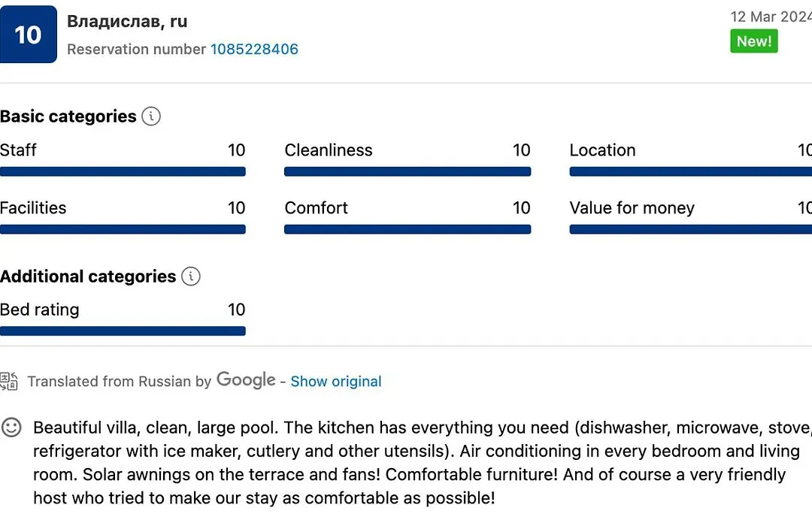Click the Staff rating bar
This screenshot has width=812, height=526.
coord(123,172)
